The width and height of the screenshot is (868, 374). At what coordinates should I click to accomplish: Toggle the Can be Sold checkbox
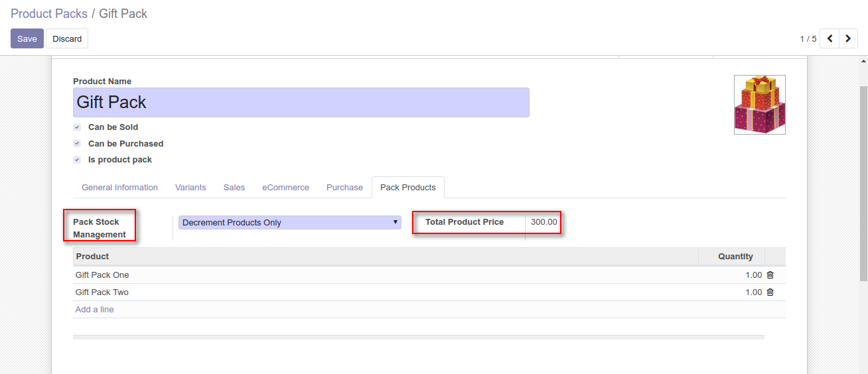tap(77, 127)
